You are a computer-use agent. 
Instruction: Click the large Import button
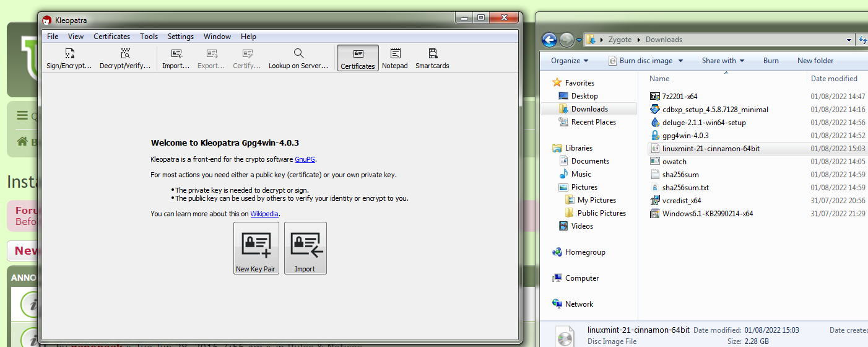(305, 248)
